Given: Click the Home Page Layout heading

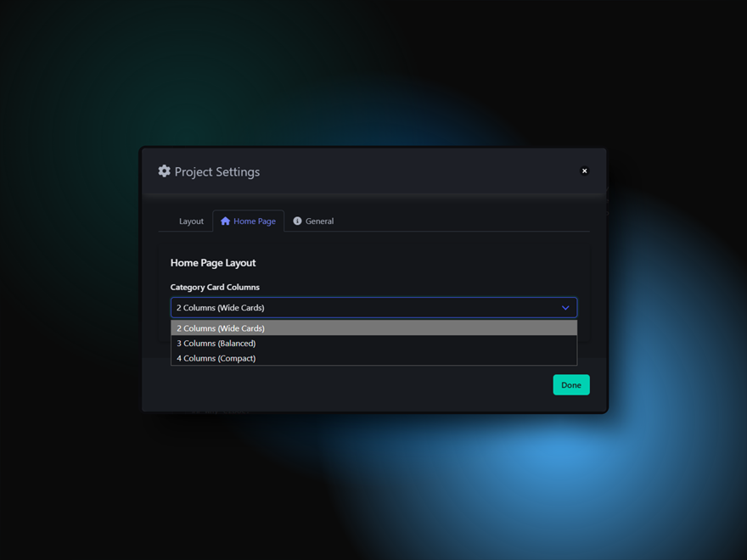Looking at the screenshot, I should [x=213, y=263].
